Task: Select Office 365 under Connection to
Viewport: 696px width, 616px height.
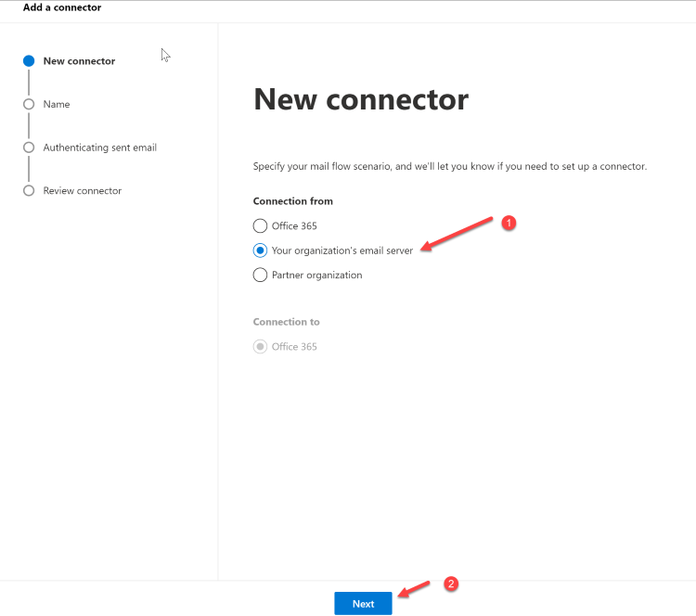Action: (x=260, y=346)
